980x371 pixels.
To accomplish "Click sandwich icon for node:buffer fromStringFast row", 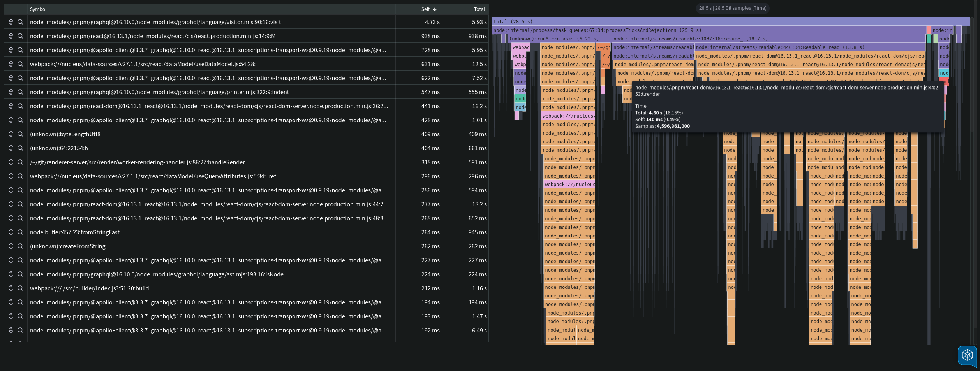I will 11,232.
